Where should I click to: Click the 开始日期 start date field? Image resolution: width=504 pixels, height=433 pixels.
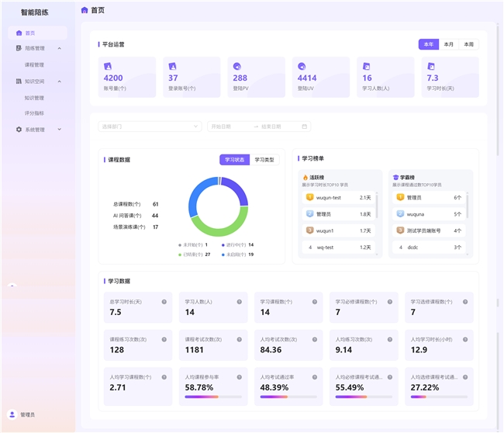click(229, 126)
